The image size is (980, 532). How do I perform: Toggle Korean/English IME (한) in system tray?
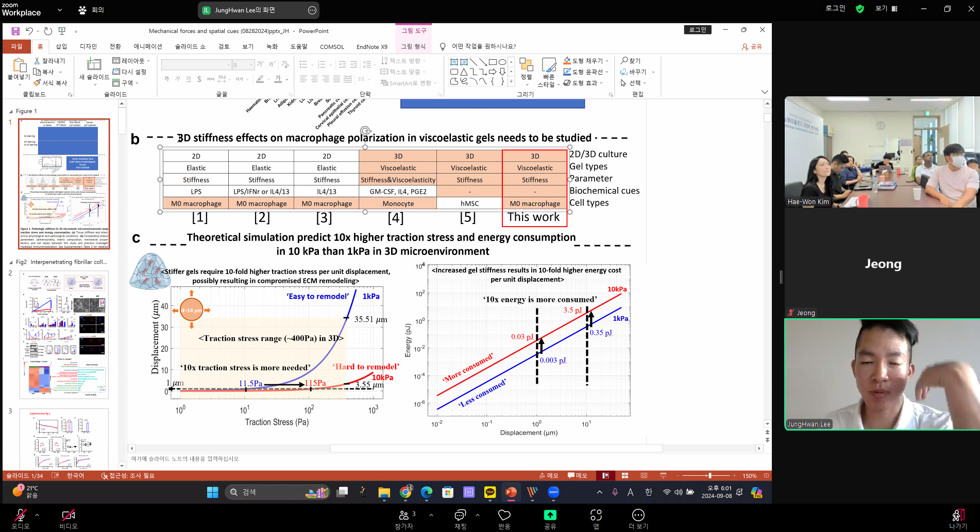click(648, 492)
